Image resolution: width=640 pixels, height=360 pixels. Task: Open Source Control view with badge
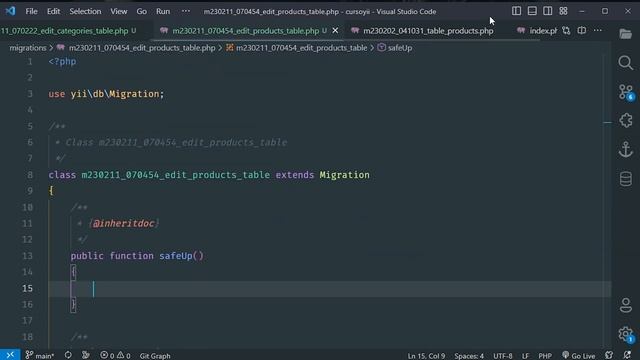pyautogui.click(x=626, y=92)
